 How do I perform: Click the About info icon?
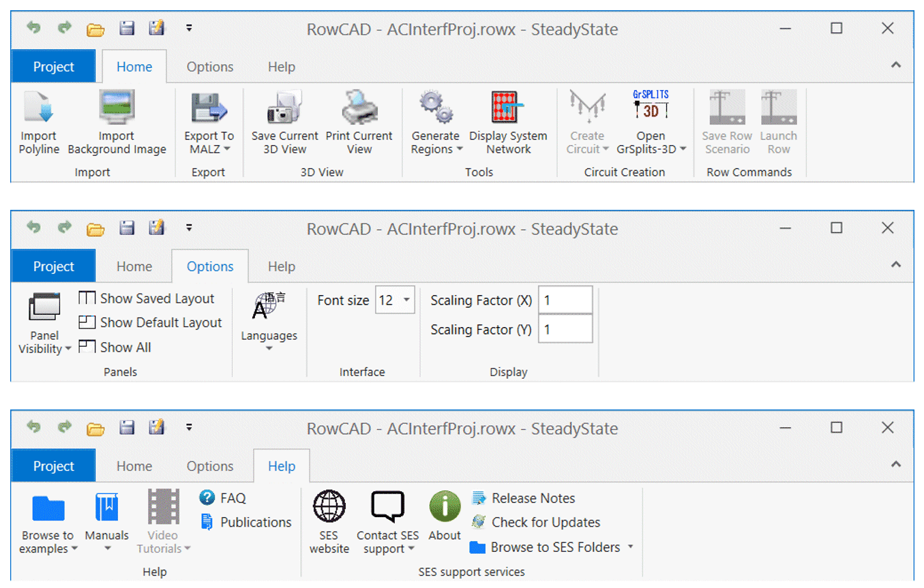coord(445,508)
